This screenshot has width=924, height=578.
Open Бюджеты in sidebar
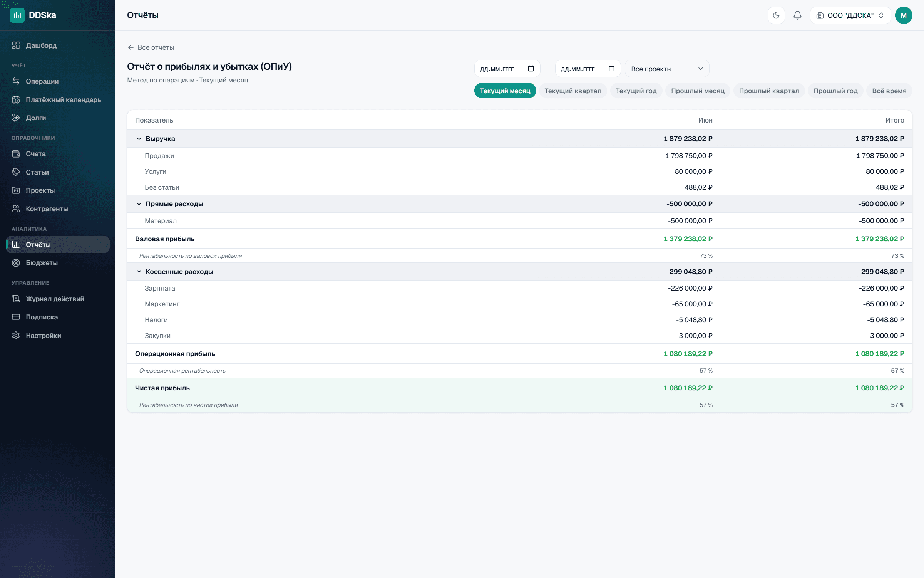click(58, 263)
